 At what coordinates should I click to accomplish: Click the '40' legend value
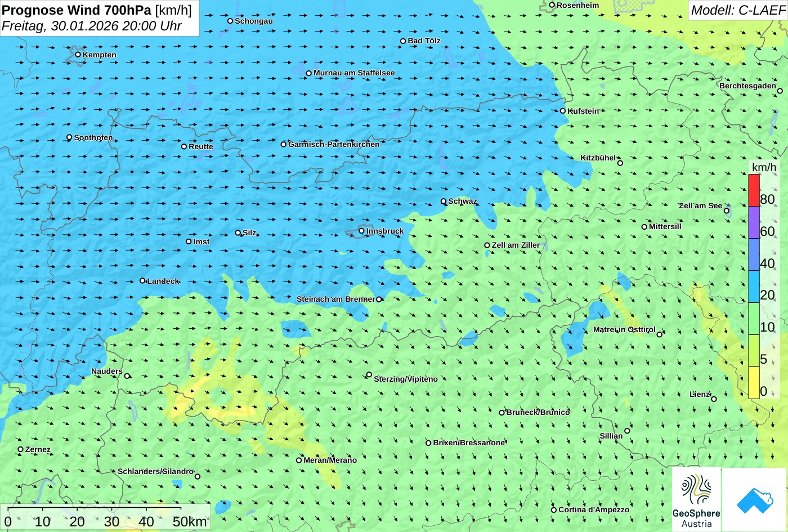pos(767,263)
